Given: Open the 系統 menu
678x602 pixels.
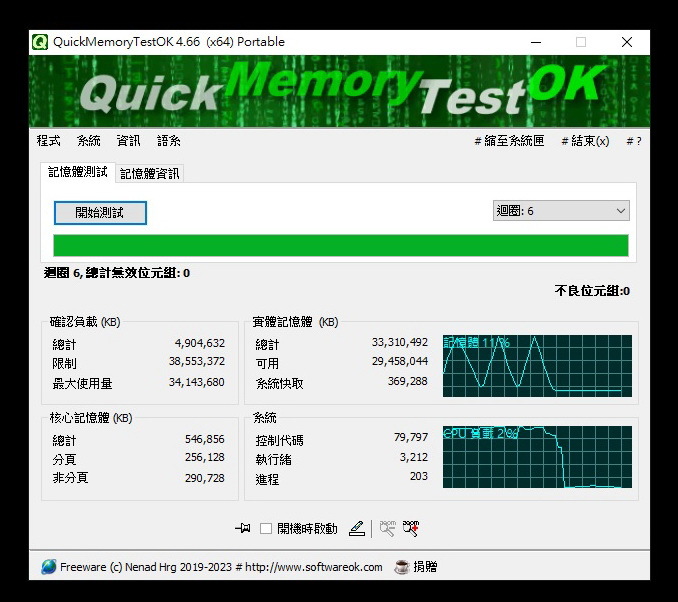Looking at the screenshot, I should click(x=89, y=141).
